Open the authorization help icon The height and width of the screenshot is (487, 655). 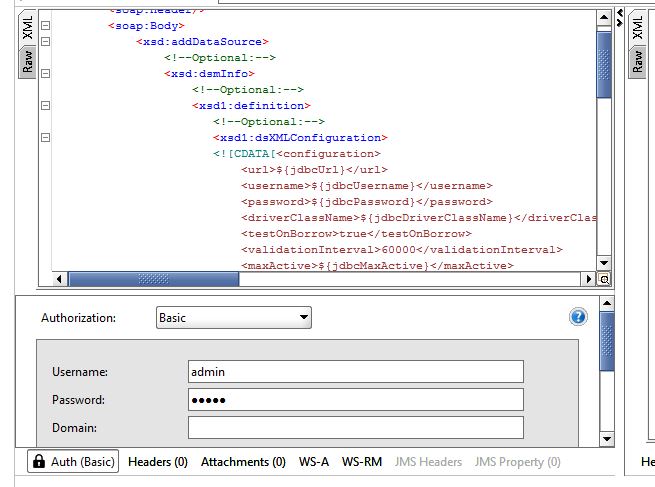(578, 317)
